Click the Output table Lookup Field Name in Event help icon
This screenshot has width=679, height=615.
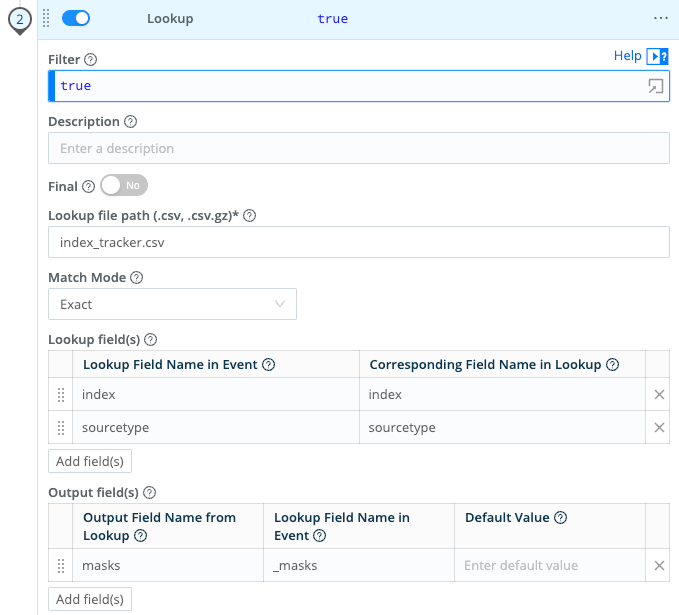point(320,536)
